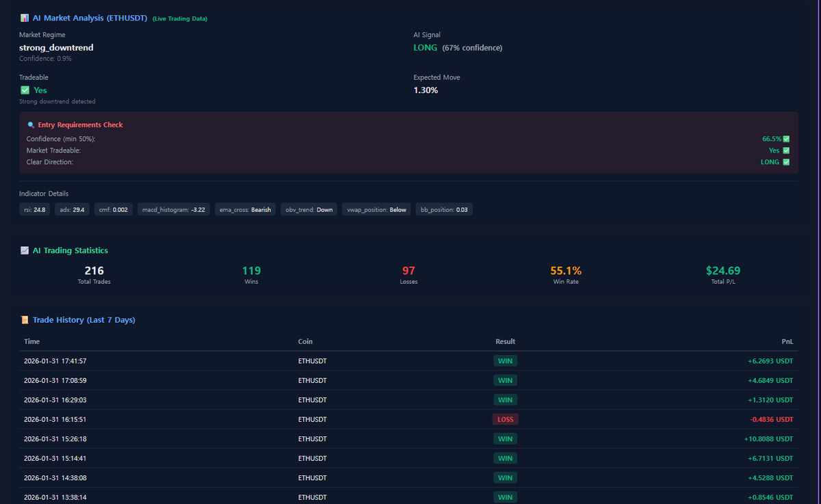821x504 pixels.
Task: Select the 2026-01-31 17:41:57 trade time
Action: click(x=55, y=361)
